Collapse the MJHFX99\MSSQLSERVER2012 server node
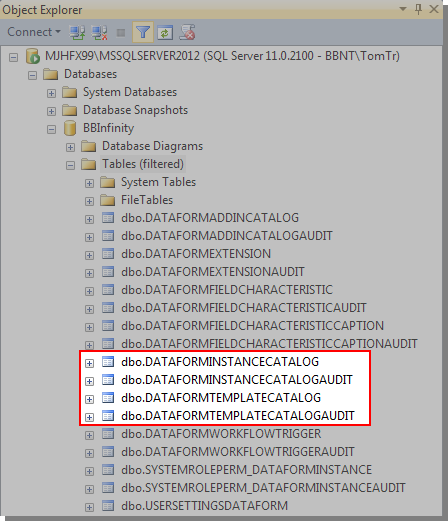Screen dimensions: 448x521 click(13, 57)
